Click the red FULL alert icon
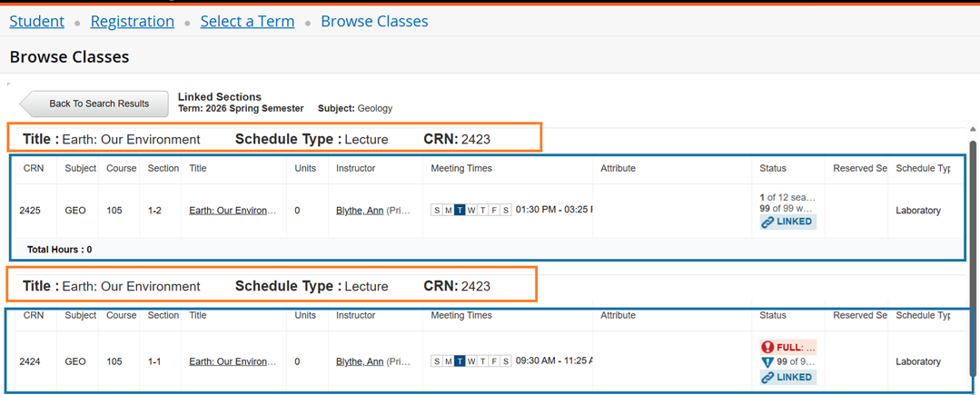Viewport: 980px width, 395px height. pyautogui.click(x=767, y=347)
